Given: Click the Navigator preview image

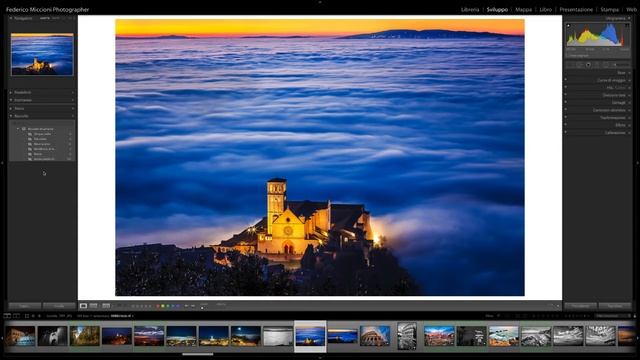Looking at the screenshot, I should tap(42, 54).
